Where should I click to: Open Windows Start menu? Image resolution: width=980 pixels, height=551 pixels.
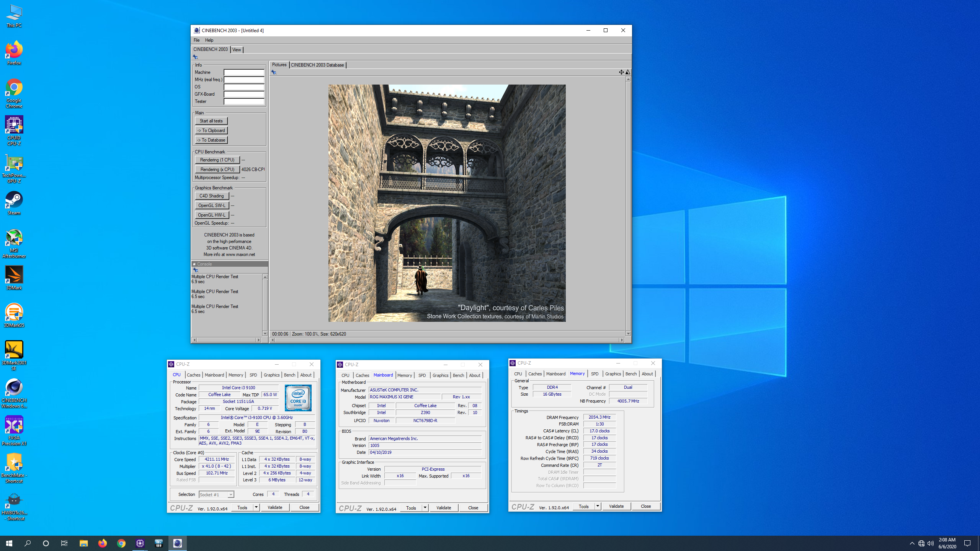pyautogui.click(x=9, y=543)
